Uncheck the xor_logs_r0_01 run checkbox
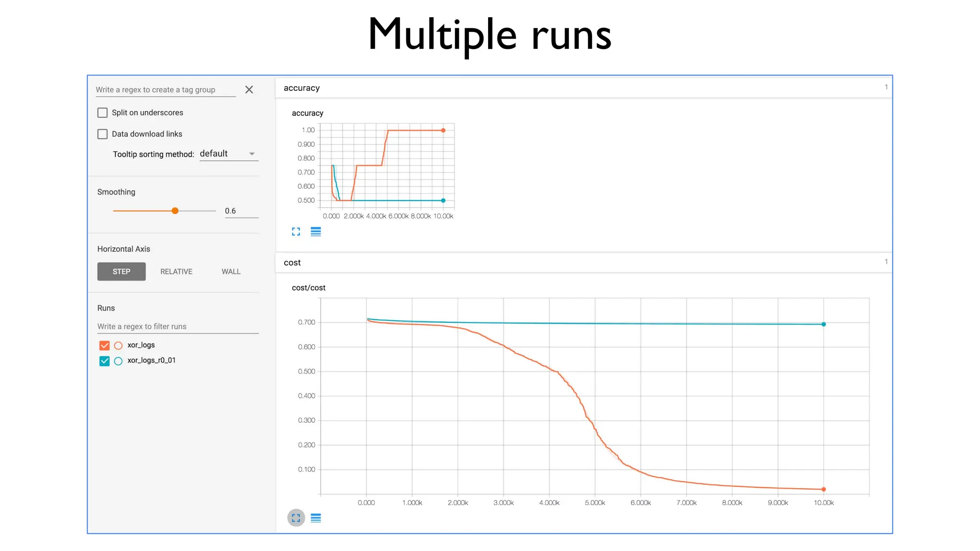This screenshot has width=980, height=551. pyautogui.click(x=104, y=361)
